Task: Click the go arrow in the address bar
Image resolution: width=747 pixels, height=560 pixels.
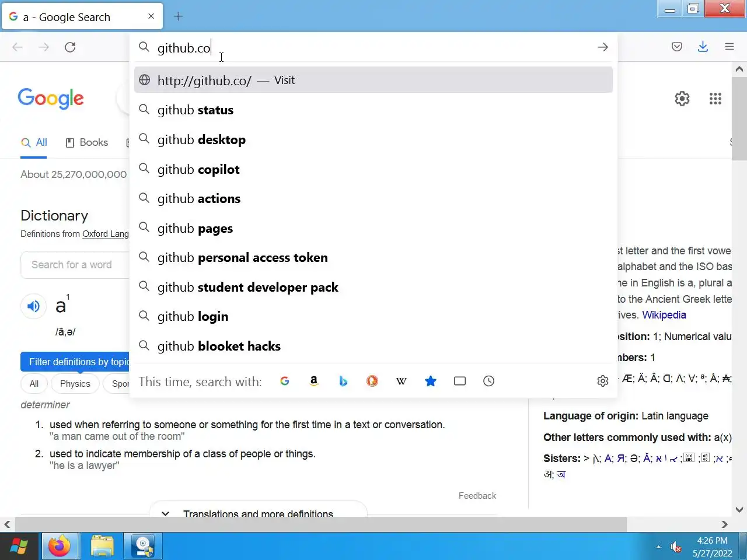Action: (x=603, y=47)
